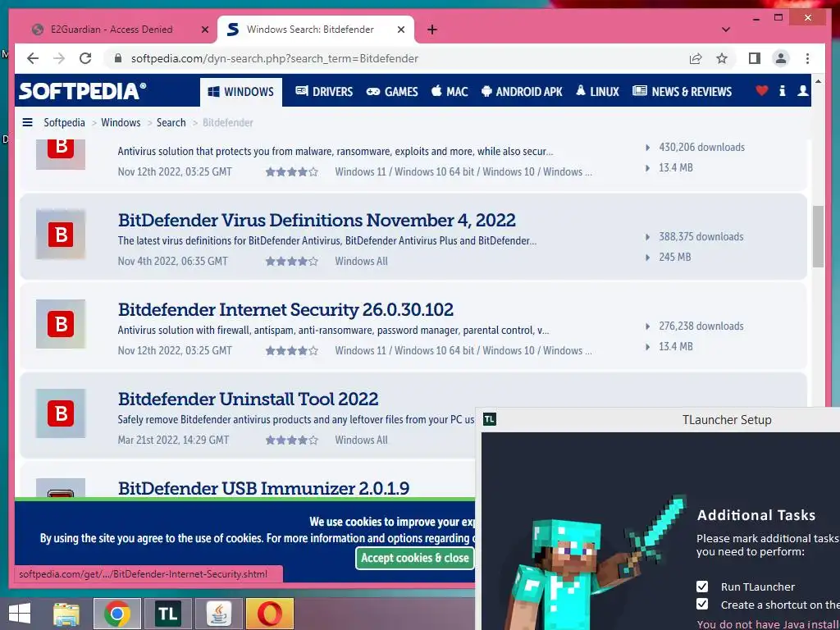Click the Softpedia breadcrumb link
This screenshot has width=840, height=630.
pos(64,122)
